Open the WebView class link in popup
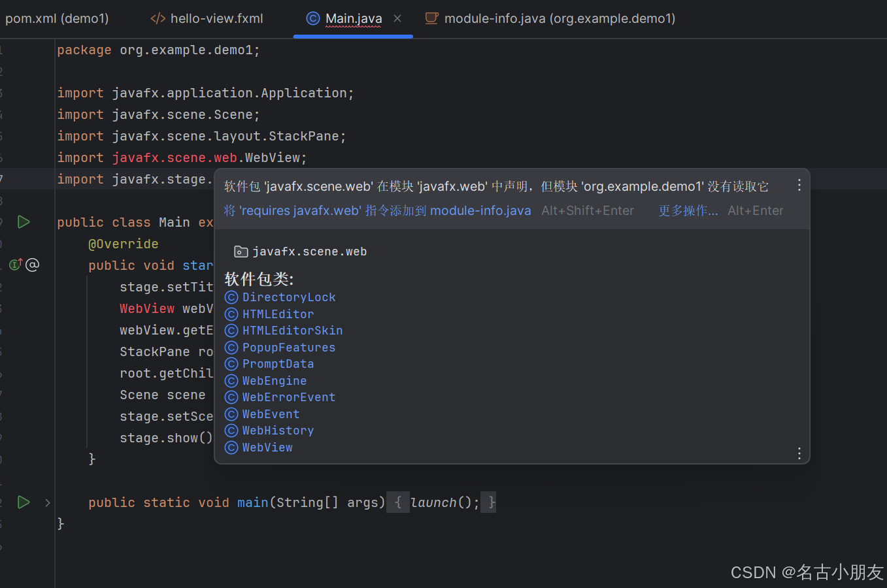 pyautogui.click(x=267, y=448)
